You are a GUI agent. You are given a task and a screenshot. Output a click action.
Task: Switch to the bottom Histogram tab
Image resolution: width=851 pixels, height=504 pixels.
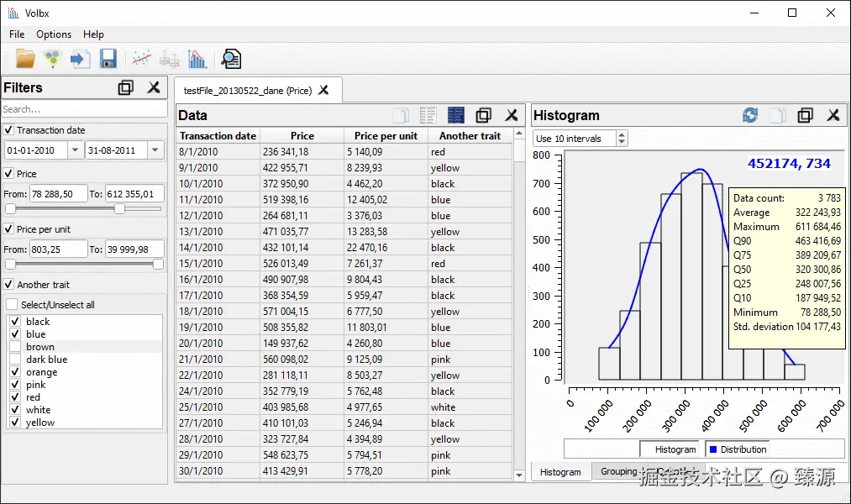pos(560,472)
